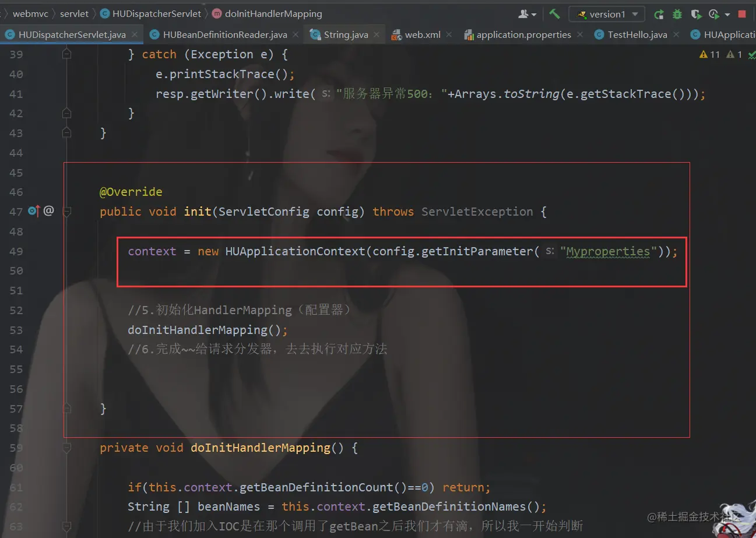Click the @ annotation gutter icon on line 47
Screen dimensions: 756x538
point(48,211)
